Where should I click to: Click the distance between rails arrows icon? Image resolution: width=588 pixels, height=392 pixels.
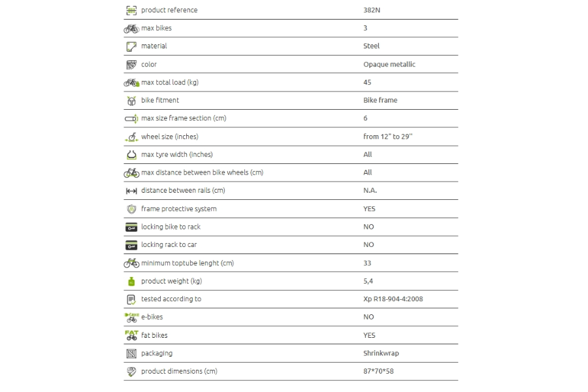(x=131, y=191)
